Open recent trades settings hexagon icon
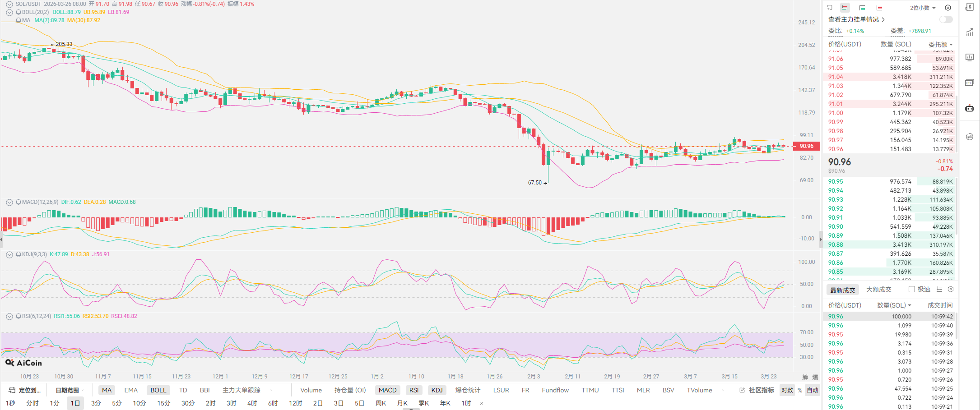The image size is (980, 410). point(951,289)
